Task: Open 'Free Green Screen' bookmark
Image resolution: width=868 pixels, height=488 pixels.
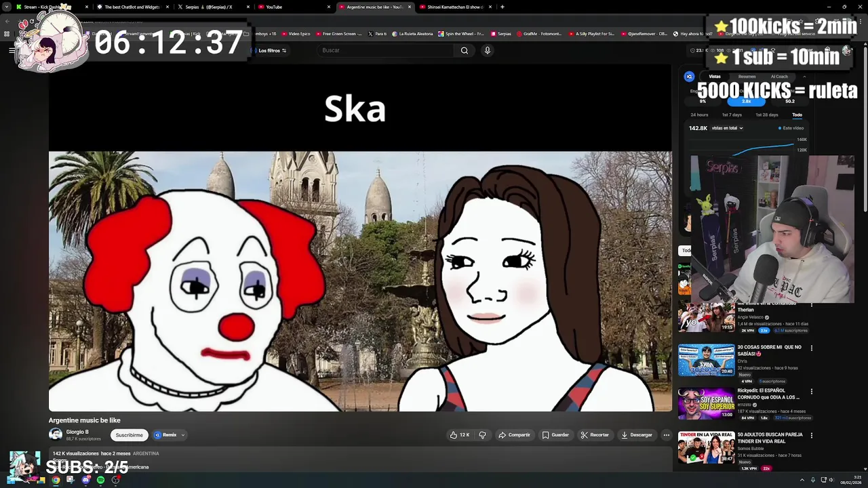Action: click(338, 34)
